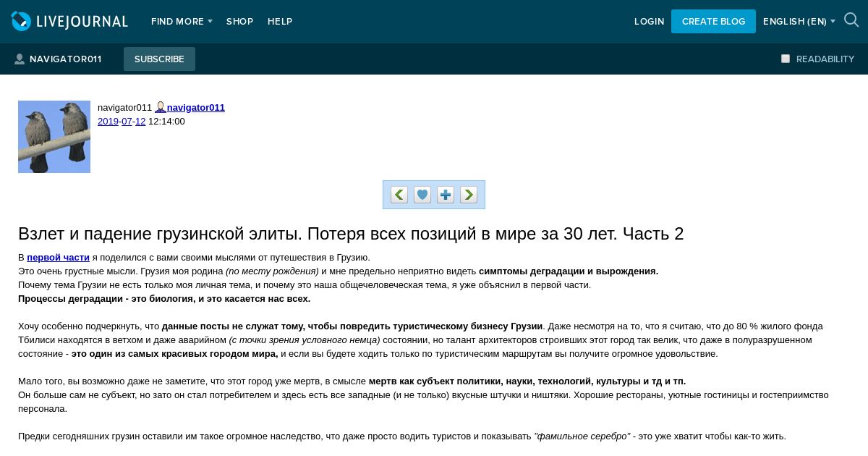Viewport: 868px width, 456px height.
Task: Open the Shop menu item
Action: click(x=239, y=22)
